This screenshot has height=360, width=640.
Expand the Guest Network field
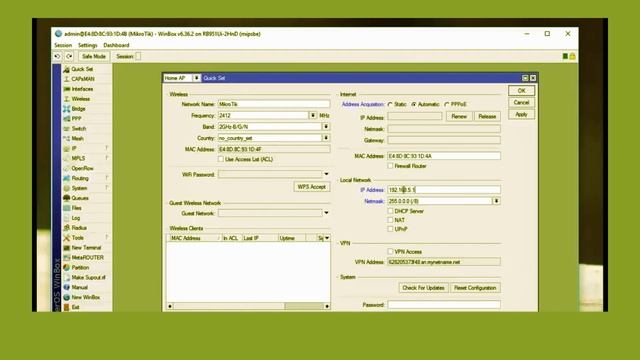(326, 213)
